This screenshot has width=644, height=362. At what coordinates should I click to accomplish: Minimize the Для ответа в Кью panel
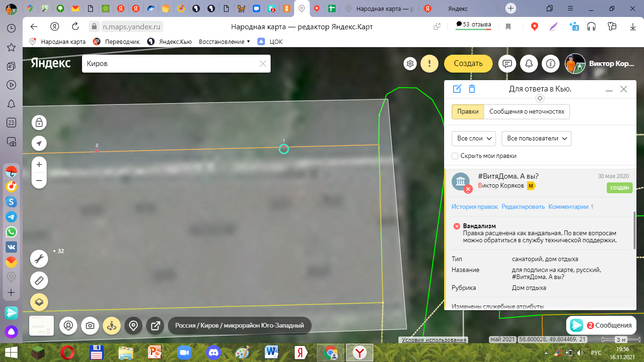click(609, 90)
